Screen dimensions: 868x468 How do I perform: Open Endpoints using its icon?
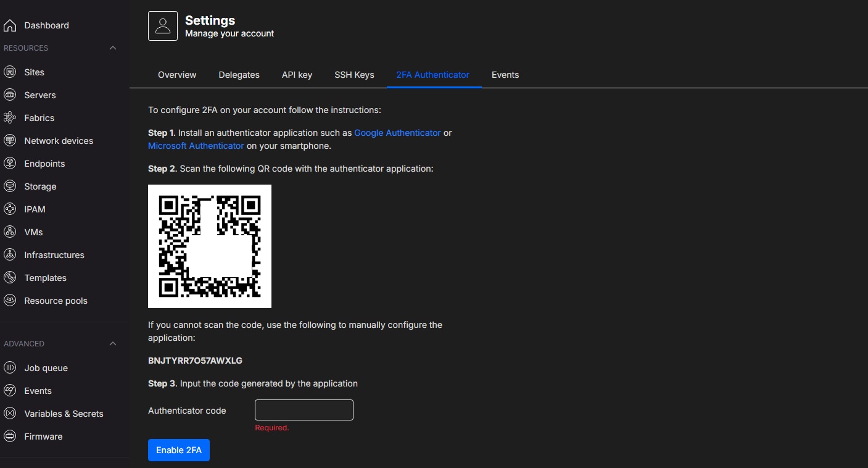(x=10, y=164)
